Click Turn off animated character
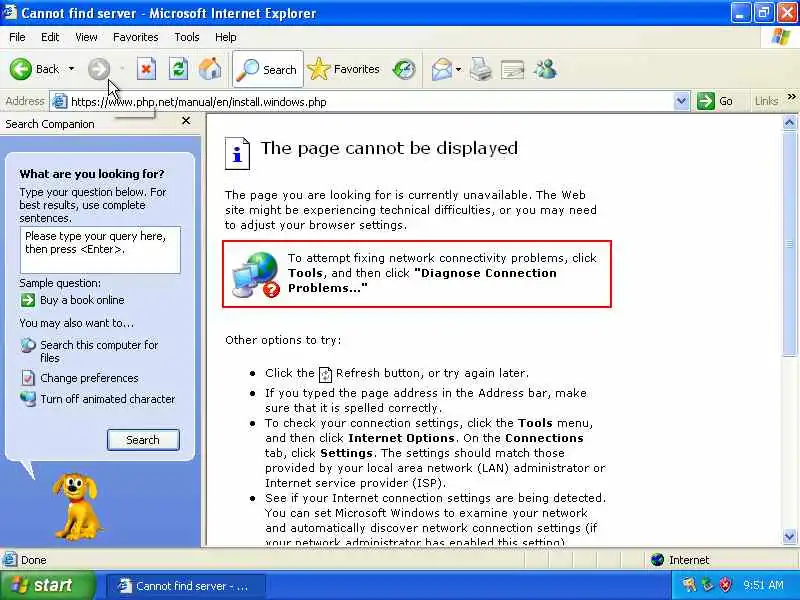The height and width of the screenshot is (600, 800). point(108,399)
